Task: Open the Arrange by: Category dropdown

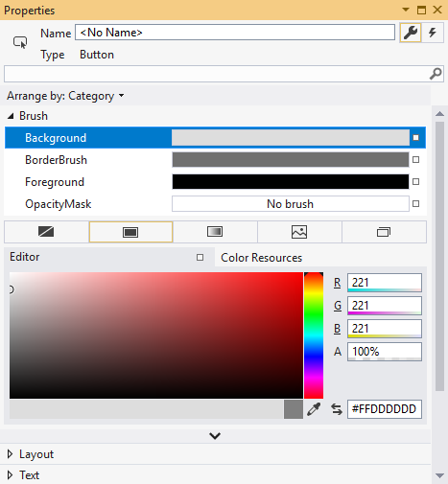Action: (x=65, y=96)
